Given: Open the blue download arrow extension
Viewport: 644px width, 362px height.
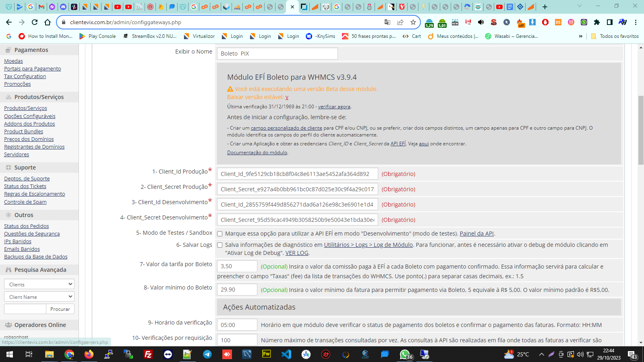Looking at the screenshot, I should [x=532, y=22].
